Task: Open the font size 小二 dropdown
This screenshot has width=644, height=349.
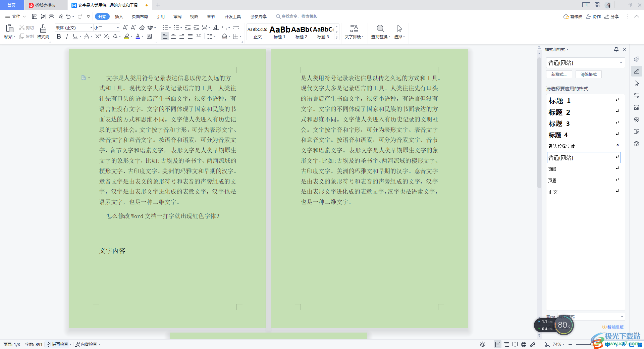Action: coord(118,28)
